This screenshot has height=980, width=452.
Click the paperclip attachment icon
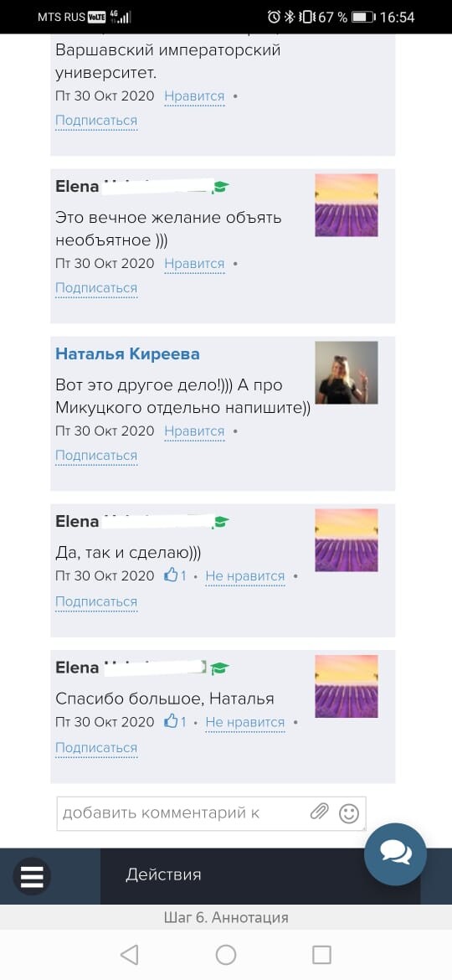click(x=319, y=812)
